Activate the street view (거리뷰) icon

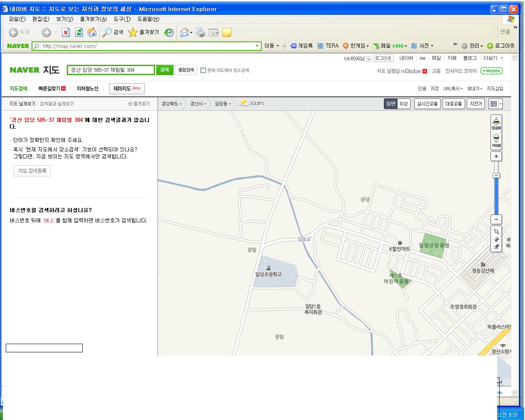coord(496,140)
